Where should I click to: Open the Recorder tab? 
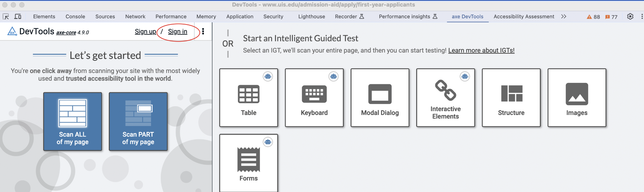(350, 17)
